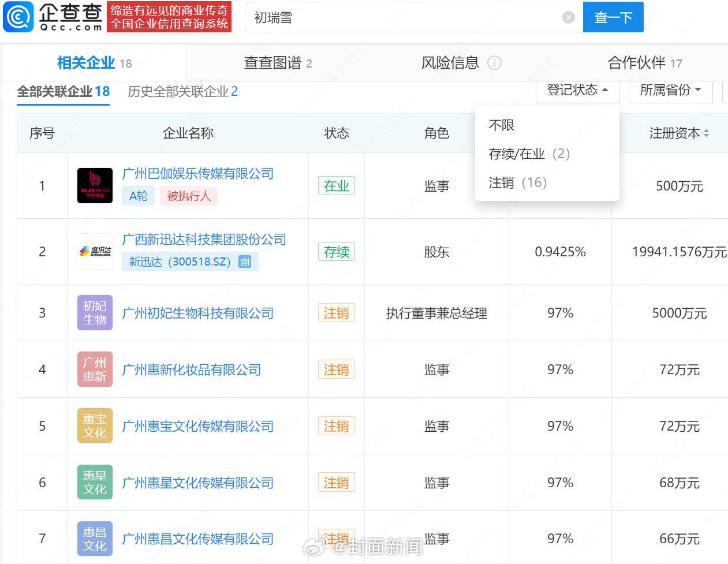This screenshot has height=564, width=728.
Task: Open the 登记状态 filter dropdown
Action: [x=577, y=91]
